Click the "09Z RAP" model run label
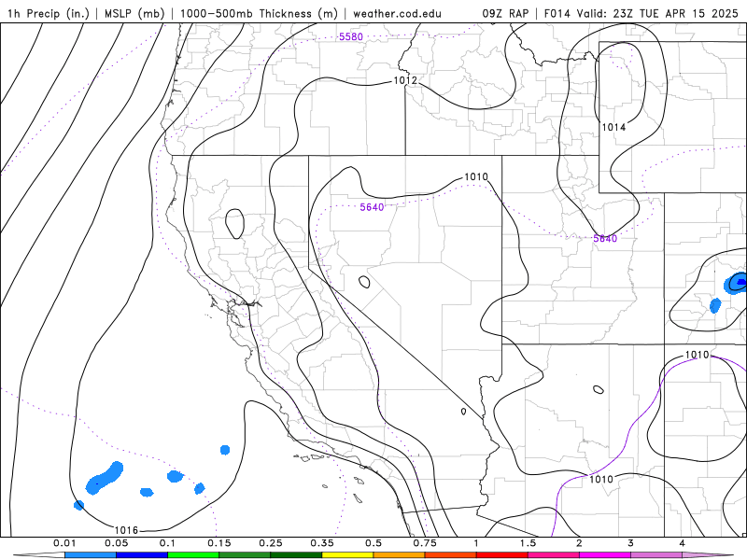The image size is (747, 560). 505,13
